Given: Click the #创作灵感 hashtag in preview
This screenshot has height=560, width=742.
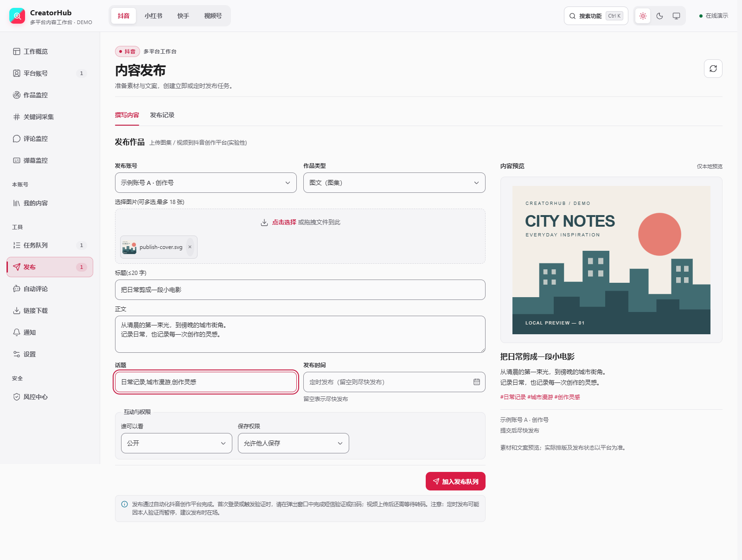Looking at the screenshot, I should tap(567, 397).
